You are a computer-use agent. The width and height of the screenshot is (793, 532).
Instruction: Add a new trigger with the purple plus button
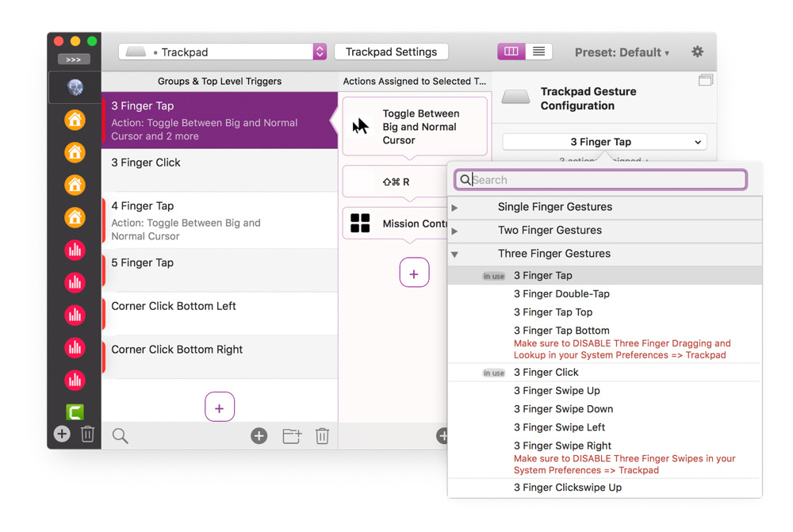coord(219,408)
